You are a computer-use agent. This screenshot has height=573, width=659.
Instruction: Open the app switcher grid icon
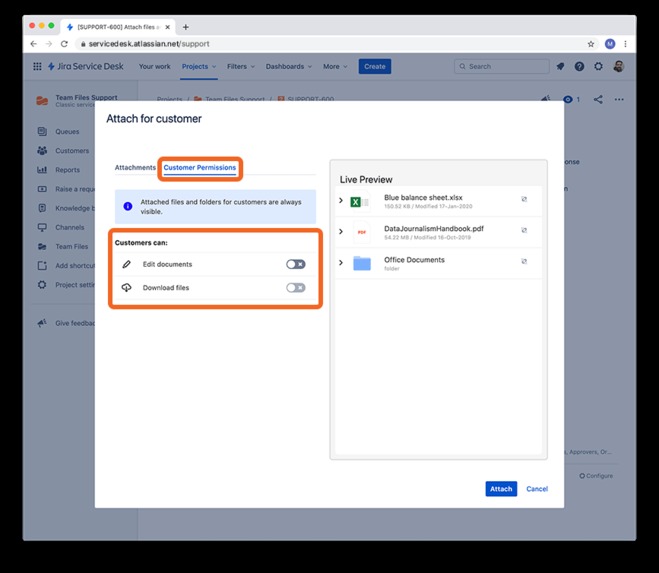coord(37,66)
